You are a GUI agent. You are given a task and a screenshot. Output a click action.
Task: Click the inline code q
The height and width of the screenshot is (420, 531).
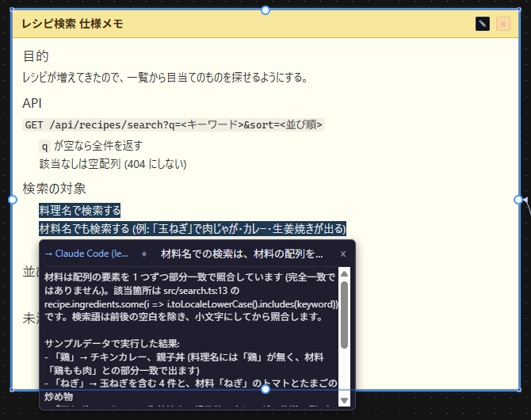[44, 147]
